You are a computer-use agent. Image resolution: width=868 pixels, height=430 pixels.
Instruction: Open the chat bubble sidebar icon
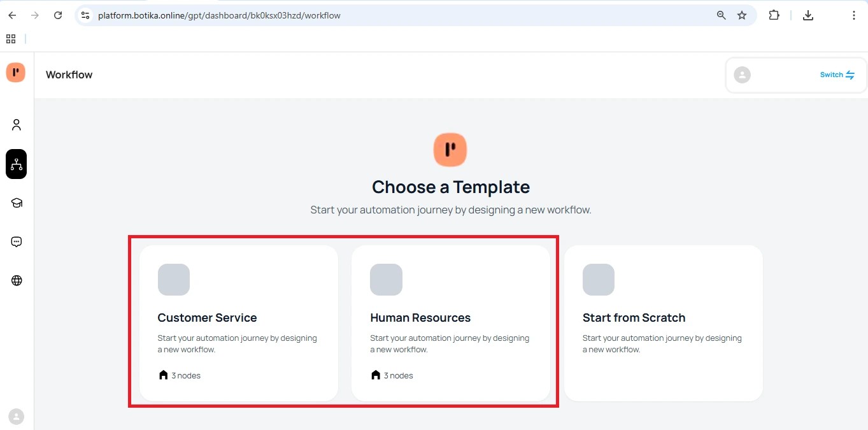[17, 242]
